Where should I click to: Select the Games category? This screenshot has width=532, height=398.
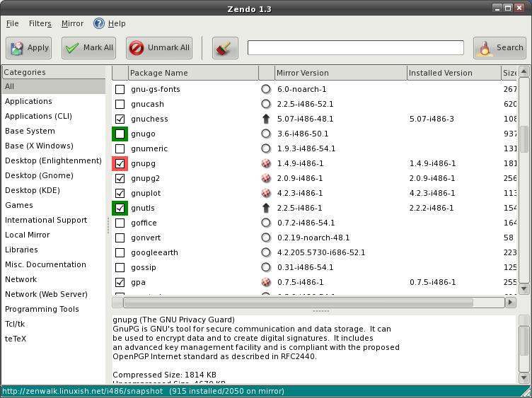(54, 205)
